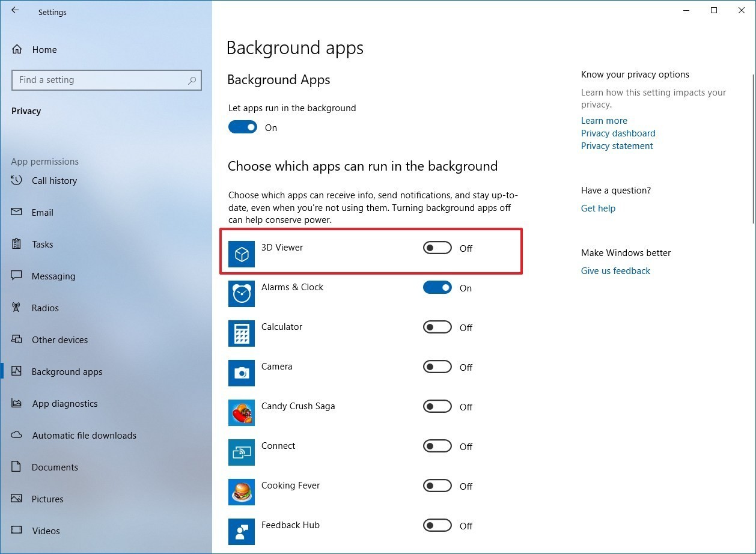This screenshot has width=756, height=554.
Task: Enable background access for Calculator
Action: 437,327
